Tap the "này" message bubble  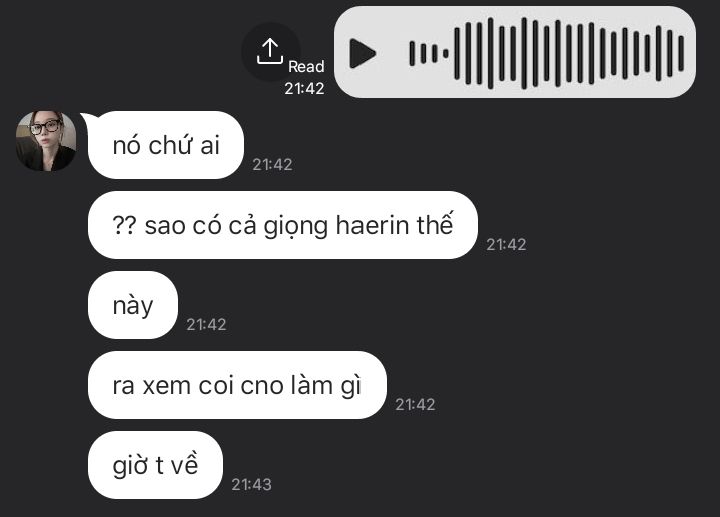133,305
